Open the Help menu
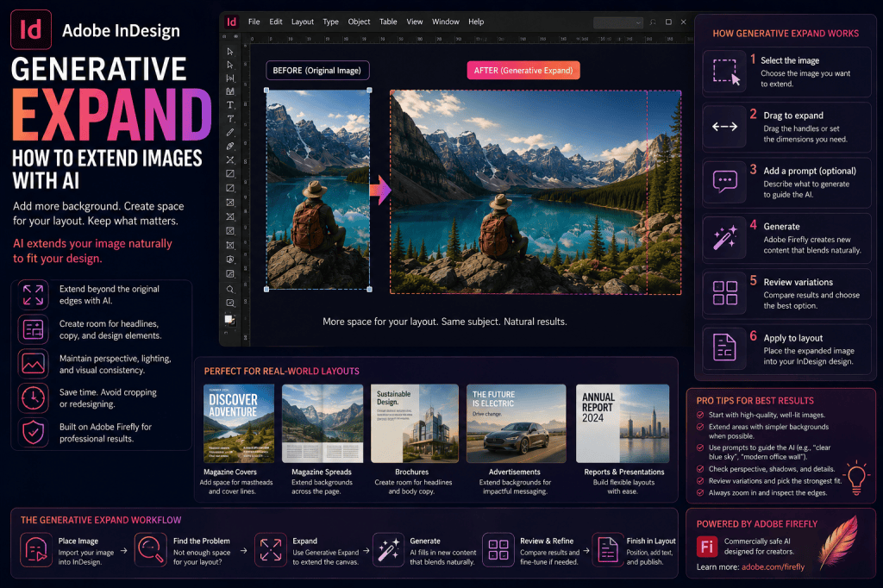 click(476, 22)
